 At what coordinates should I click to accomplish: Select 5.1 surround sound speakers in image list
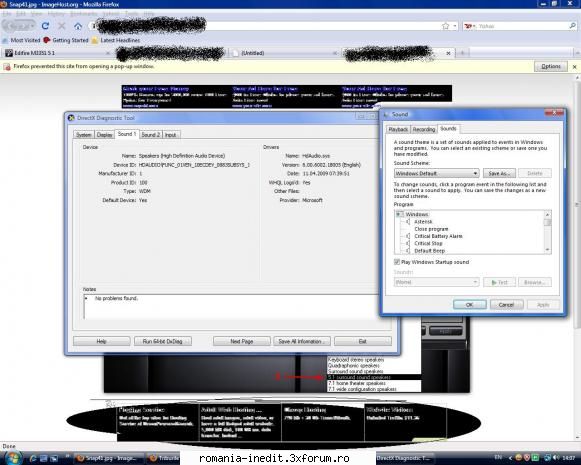[374, 377]
